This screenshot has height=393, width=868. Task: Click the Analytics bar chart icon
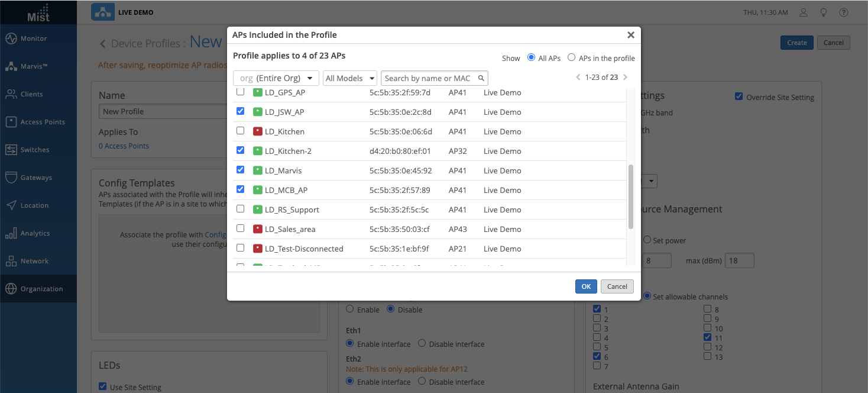pyautogui.click(x=11, y=233)
